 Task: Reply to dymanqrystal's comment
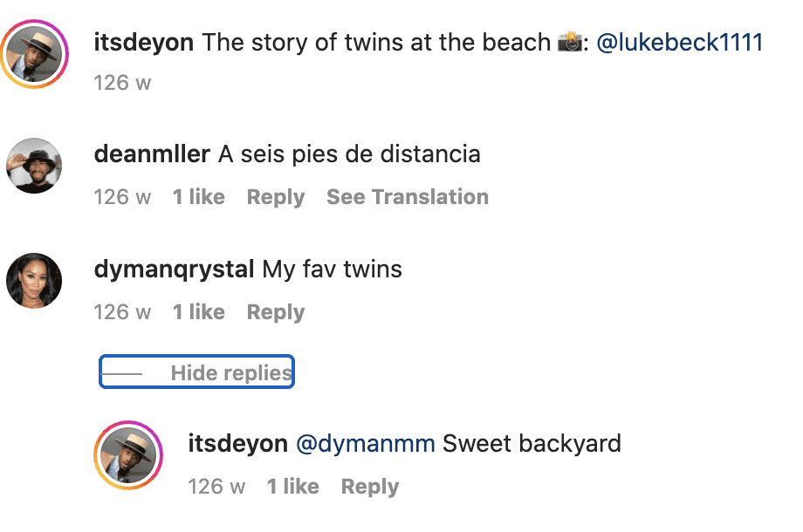coord(275,311)
